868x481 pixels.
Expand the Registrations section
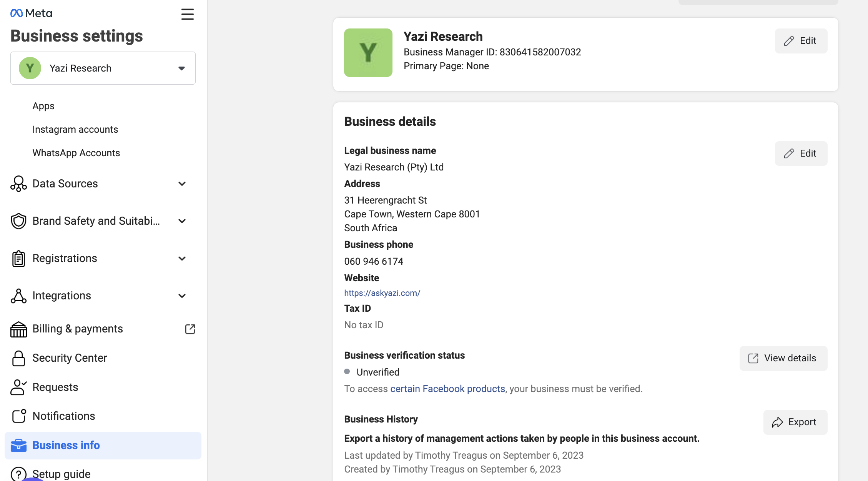[182, 259]
